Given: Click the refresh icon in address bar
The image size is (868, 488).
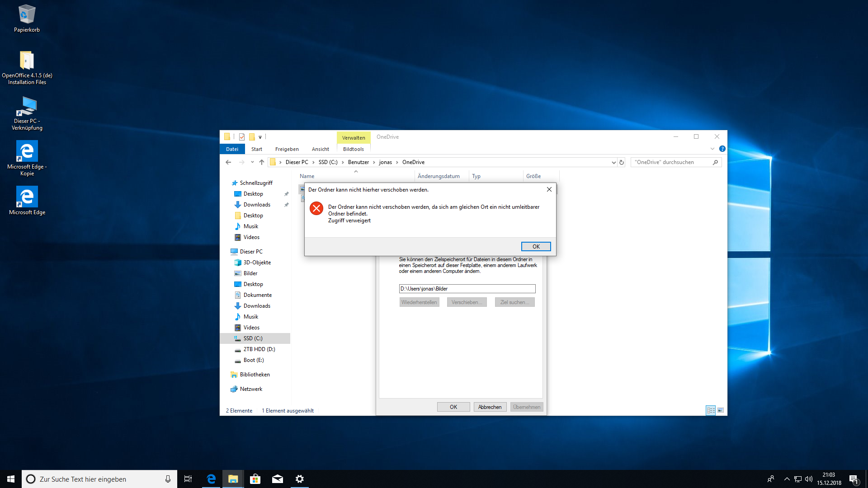Looking at the screenshot, I should pos(622,162).
